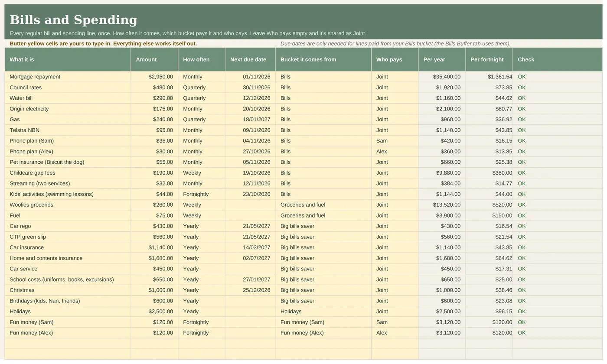The width and height of the screenshot is (607, 364).
Task: Click Gas due date 18/01/2027
Action: pyautogui.click(x=250, y=120)
